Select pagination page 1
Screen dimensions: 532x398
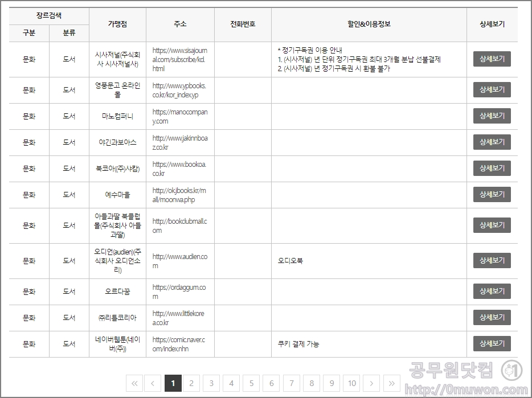point(173,383)
